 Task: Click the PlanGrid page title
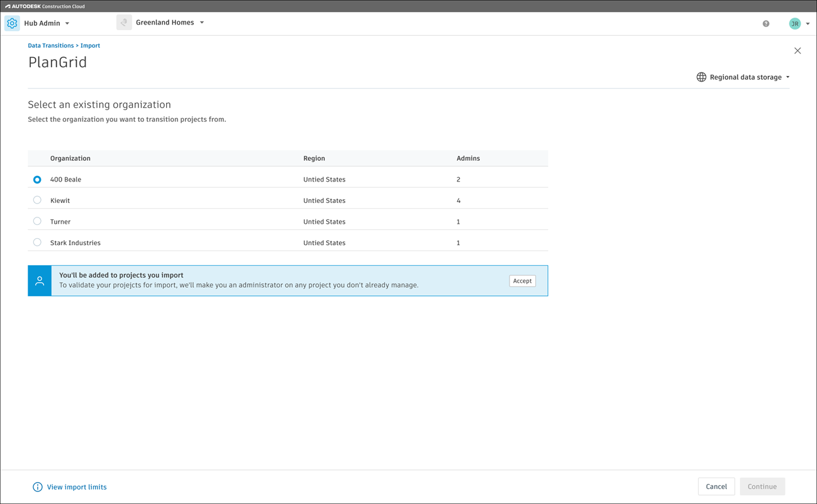[57, 62]
